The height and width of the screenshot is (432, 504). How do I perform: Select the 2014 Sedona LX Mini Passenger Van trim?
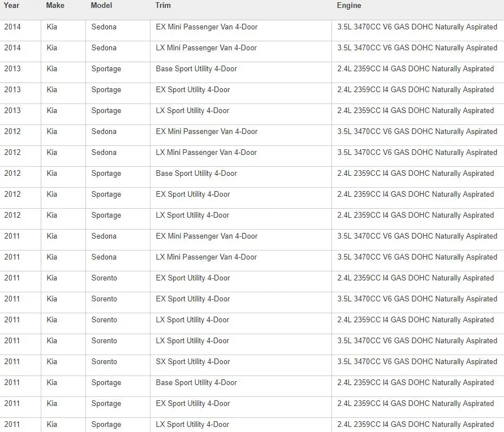[x=206, y=48]
